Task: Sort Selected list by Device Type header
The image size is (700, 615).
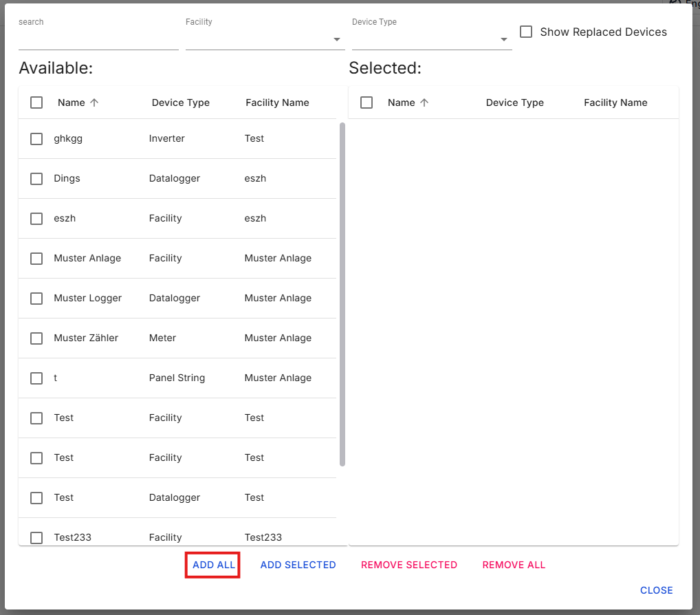Action: pyautogui.click(x=514, y=102)
